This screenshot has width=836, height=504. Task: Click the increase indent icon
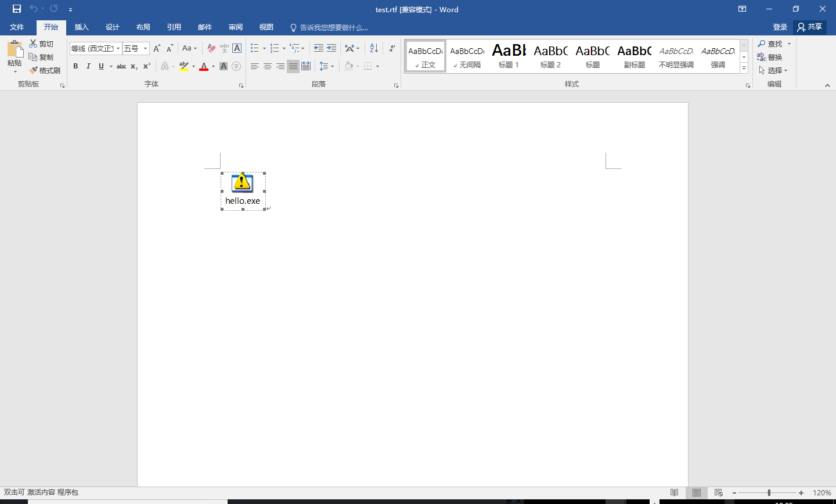(331, 48)
